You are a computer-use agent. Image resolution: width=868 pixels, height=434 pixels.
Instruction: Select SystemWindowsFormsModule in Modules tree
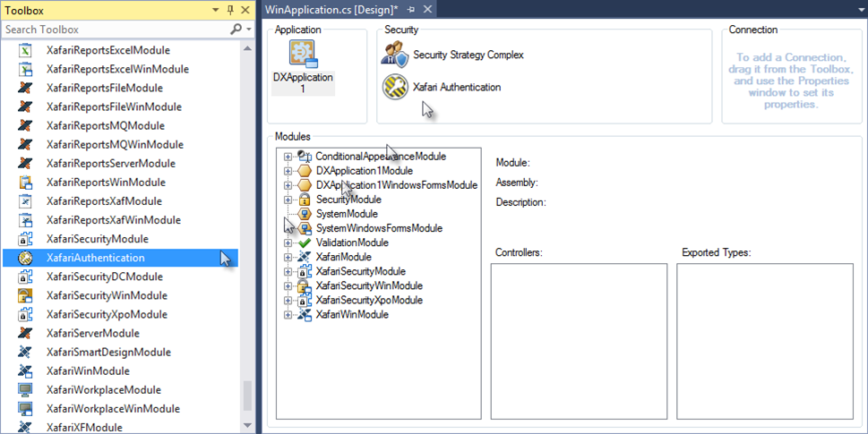click(x=379, y=228)
